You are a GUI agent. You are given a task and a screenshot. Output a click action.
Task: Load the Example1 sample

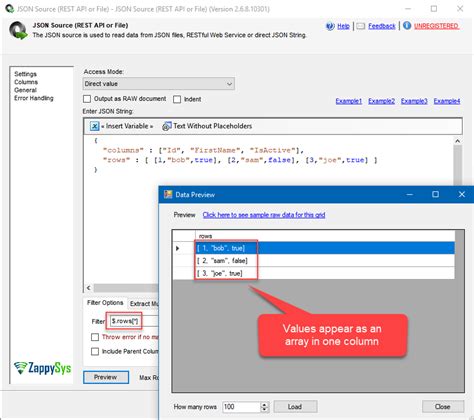pos(349,101)
